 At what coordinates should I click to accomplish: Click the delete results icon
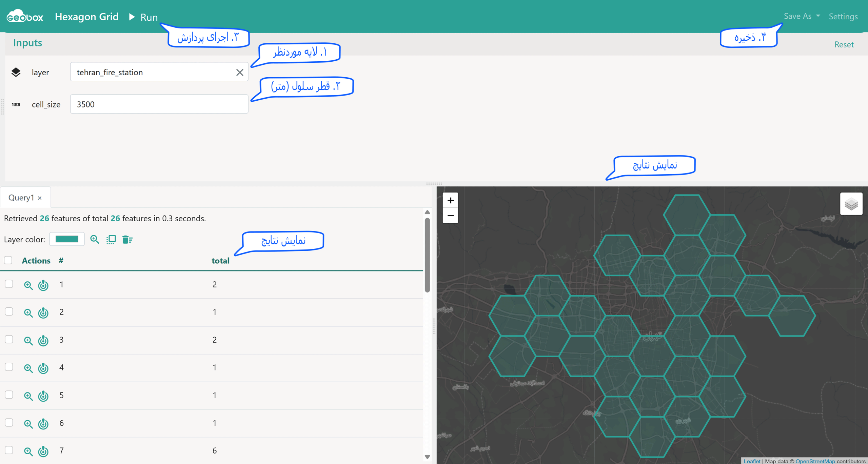coord(127,239)
